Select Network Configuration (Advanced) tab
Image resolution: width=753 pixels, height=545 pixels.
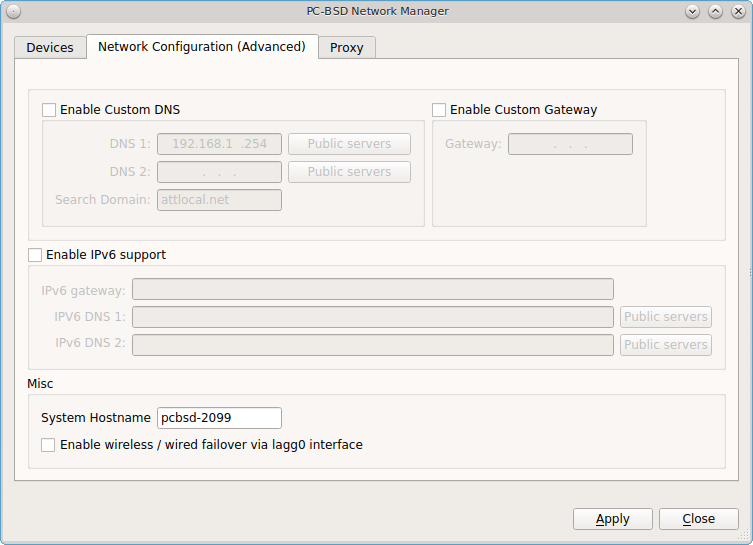click(202, 47)
